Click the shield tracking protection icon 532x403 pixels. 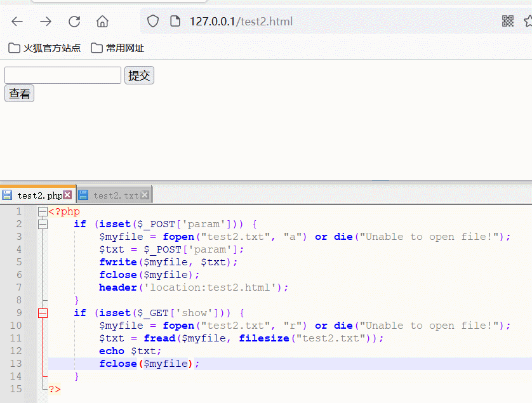tap(153, 22)
